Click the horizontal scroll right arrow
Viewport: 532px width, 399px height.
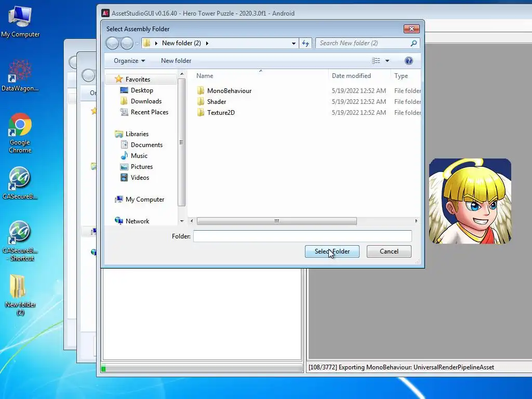point(416,221)
